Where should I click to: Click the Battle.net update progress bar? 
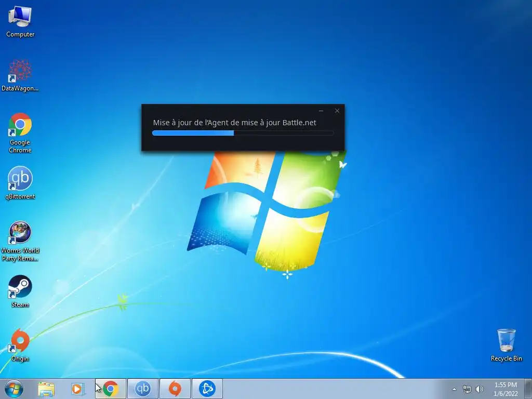[243, 133]
